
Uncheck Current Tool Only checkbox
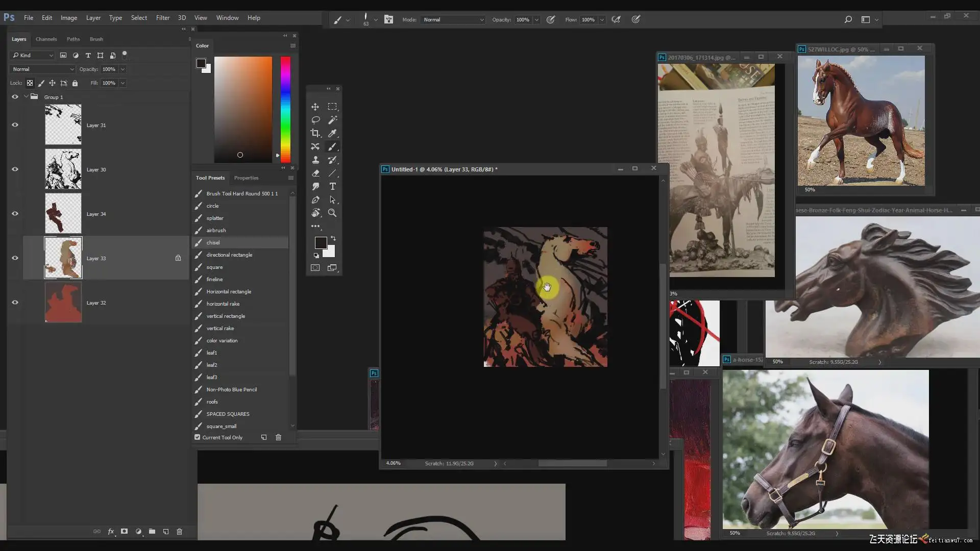[x=198, y=437]
